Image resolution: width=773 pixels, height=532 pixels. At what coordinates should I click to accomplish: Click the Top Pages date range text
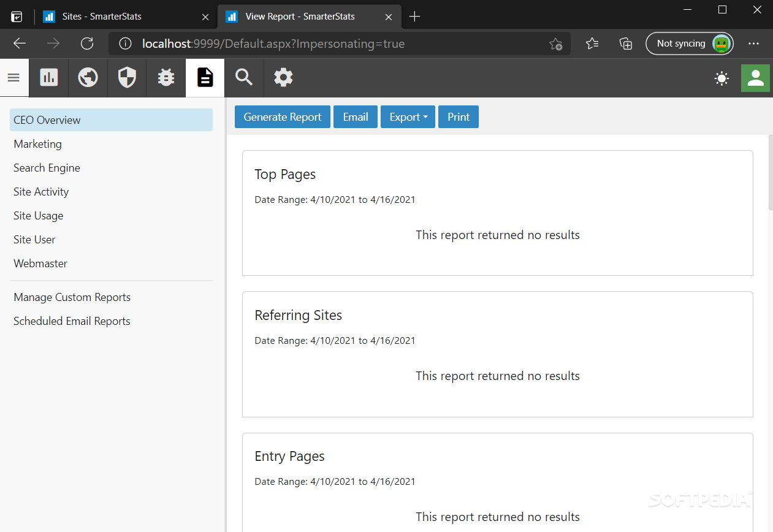335,200
